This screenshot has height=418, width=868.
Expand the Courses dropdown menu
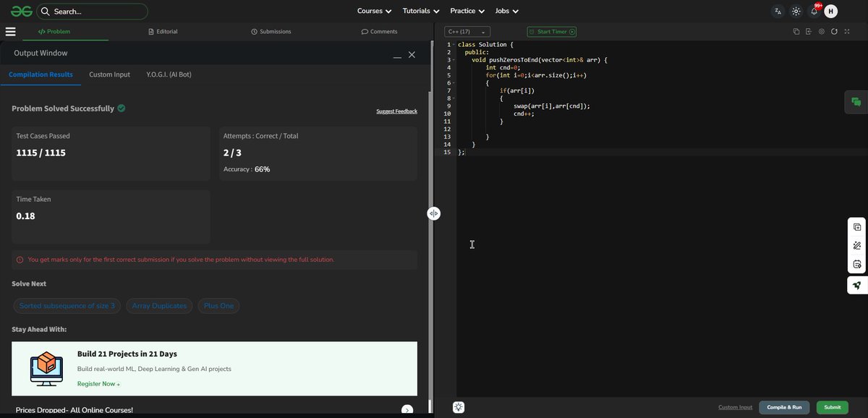coord(374,11)
